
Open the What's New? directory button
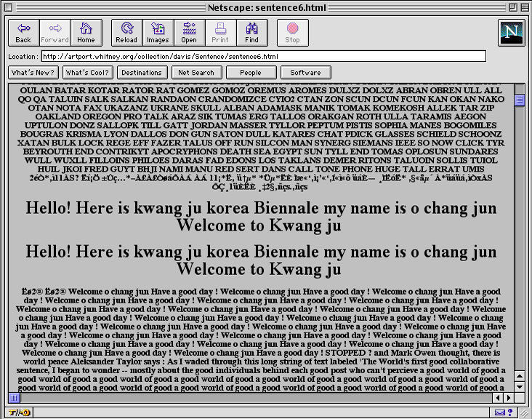(33, 72)
